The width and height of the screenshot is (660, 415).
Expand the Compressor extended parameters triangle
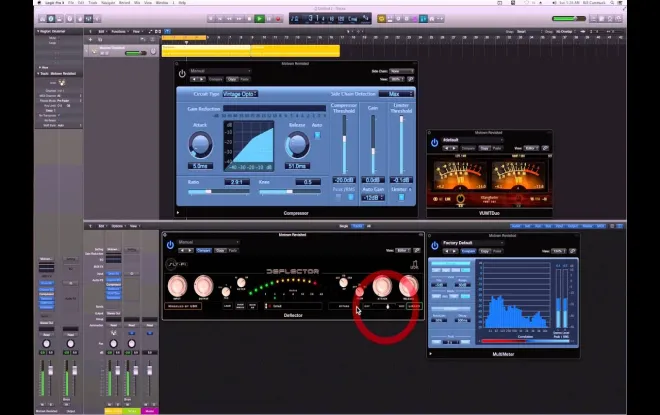[x=178, y=213]
